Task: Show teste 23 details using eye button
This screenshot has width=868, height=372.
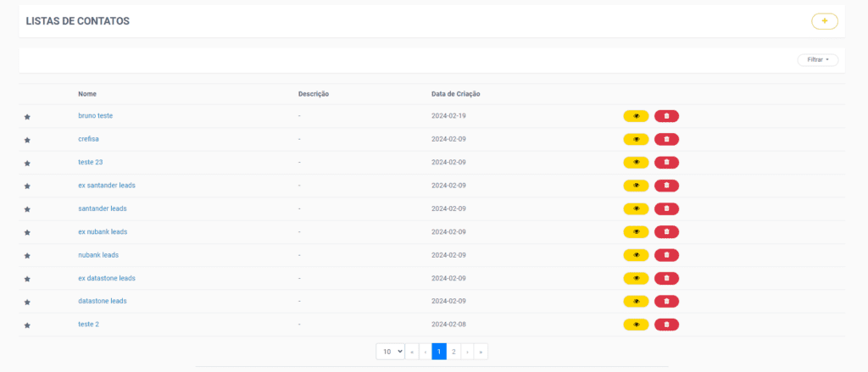Action: click(636, 162)
